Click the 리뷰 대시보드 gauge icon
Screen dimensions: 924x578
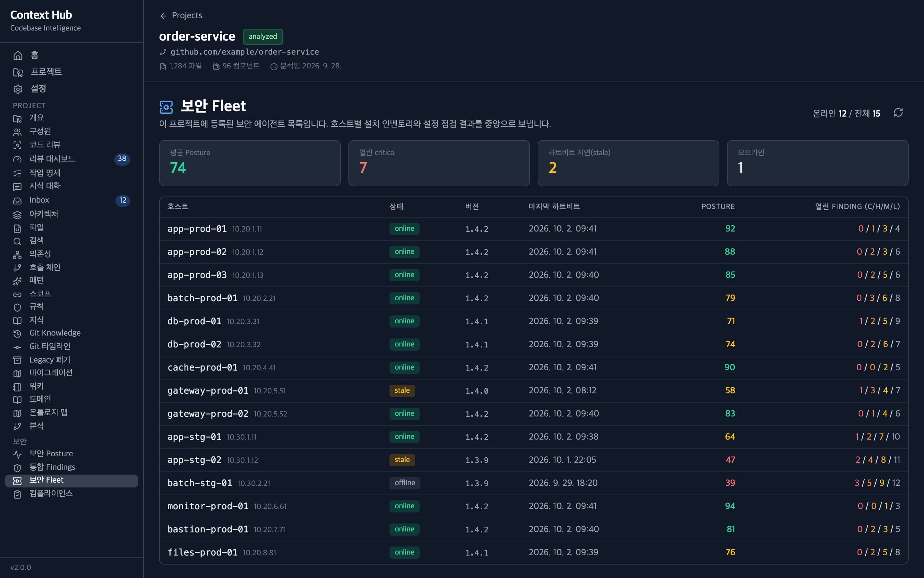[17, 159]
